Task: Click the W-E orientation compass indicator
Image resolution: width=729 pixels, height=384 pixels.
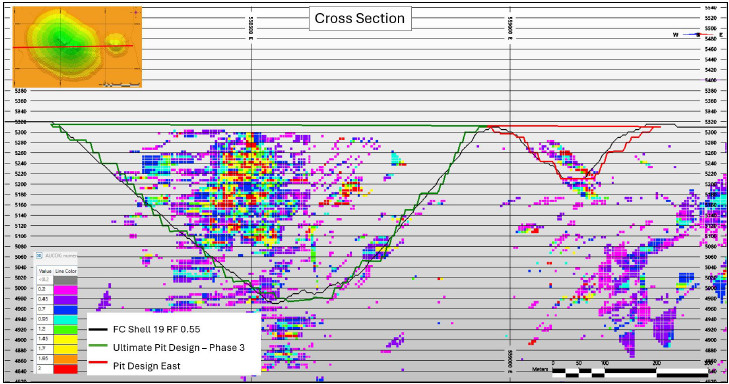Action: pyautogui.click(x=698, y=35)
